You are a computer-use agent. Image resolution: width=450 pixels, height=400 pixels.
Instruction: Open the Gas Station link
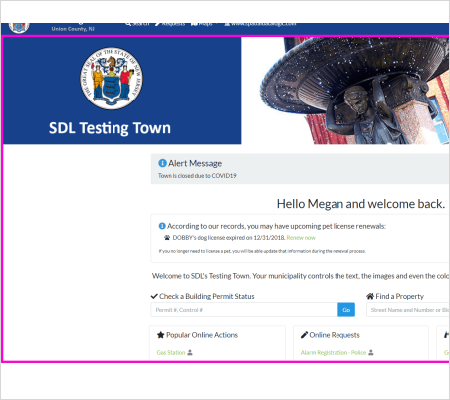[171, 352]
